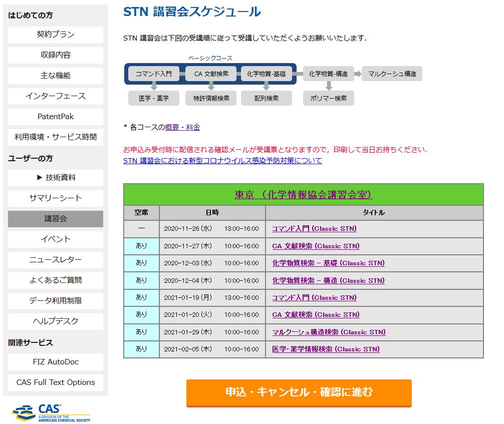Go to ニュースレター page
This screenshot has width=504, height=424.
point(56,260)
